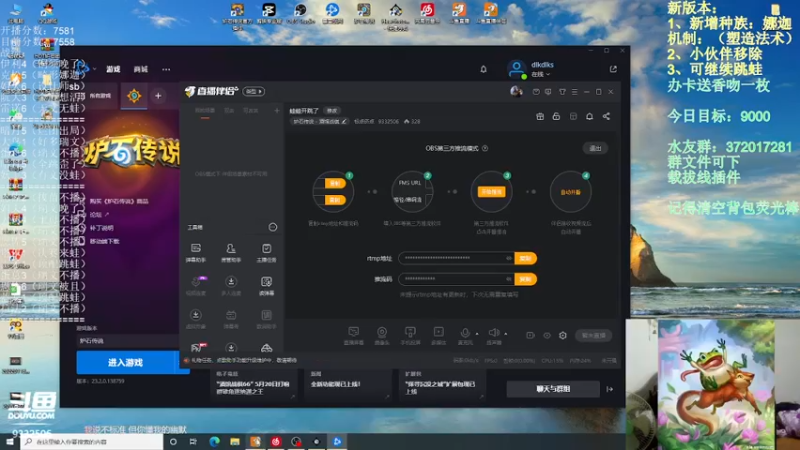The image size is (800, 450).
Task: Click the 开始推流 button in step 3
Action: 491,191
